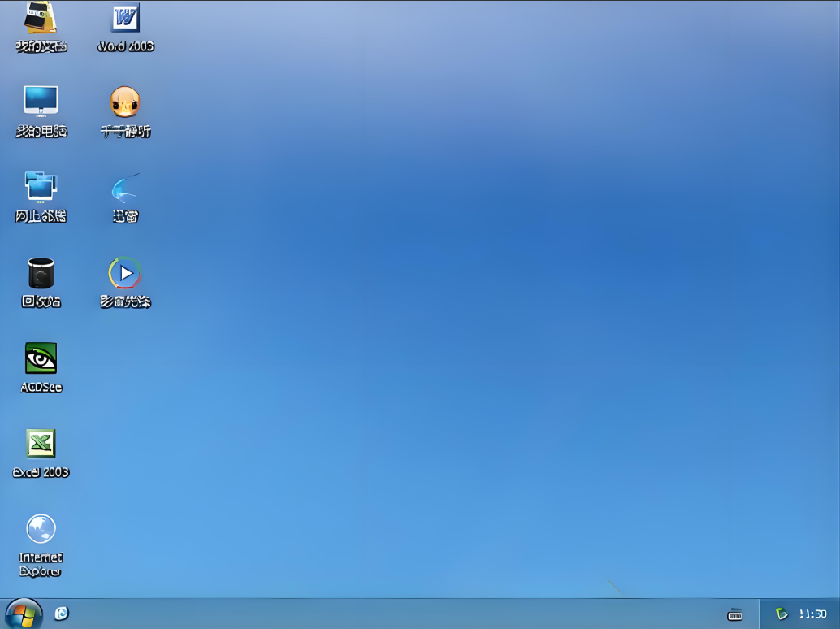
Task: Click the antivirus icon in the system tray
Action: click(781, 615)
